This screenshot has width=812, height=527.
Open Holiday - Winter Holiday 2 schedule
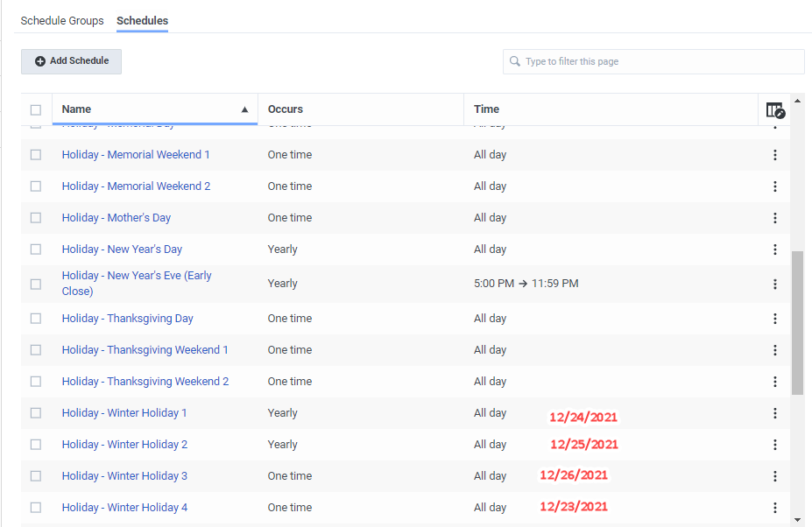[x=124, y=445]
